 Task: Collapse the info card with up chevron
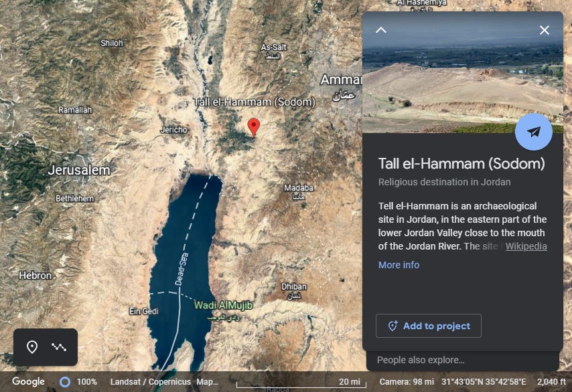pos(381,30)
